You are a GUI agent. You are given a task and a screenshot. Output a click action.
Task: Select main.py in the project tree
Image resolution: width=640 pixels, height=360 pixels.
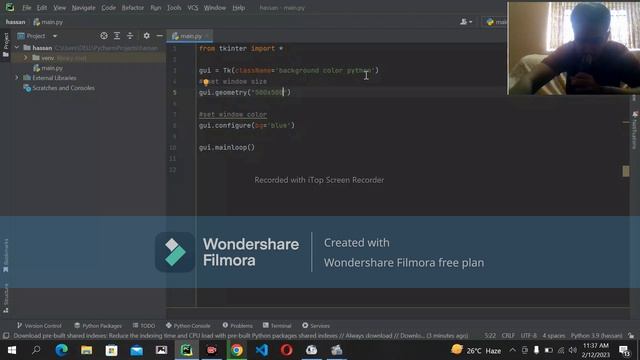[x=52, y=68]
